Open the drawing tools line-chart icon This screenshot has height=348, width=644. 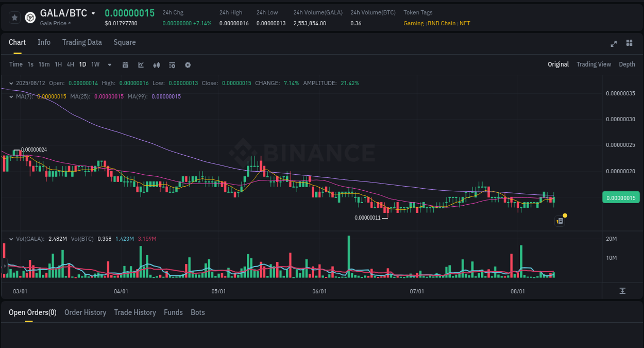pyautogui.click(x=141, y=65)
